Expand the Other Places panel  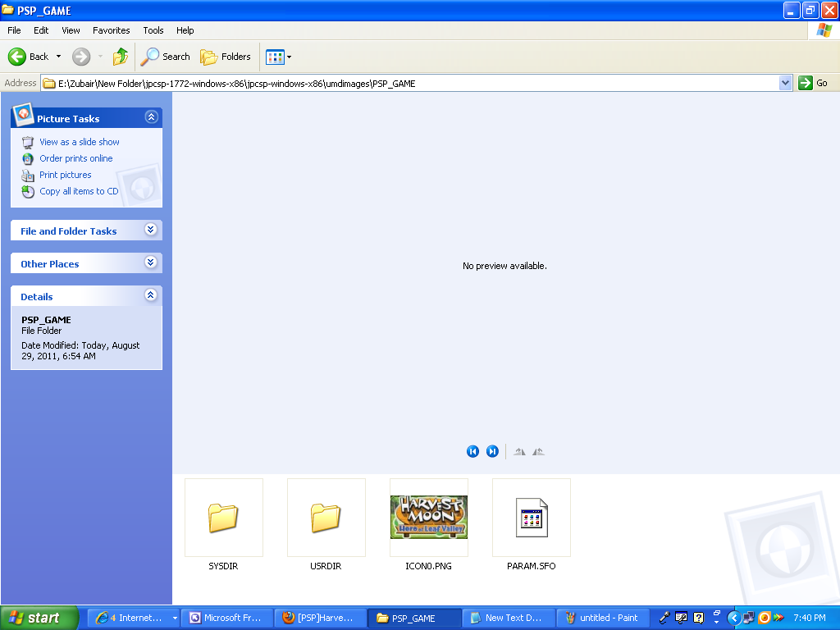(151, 263)
